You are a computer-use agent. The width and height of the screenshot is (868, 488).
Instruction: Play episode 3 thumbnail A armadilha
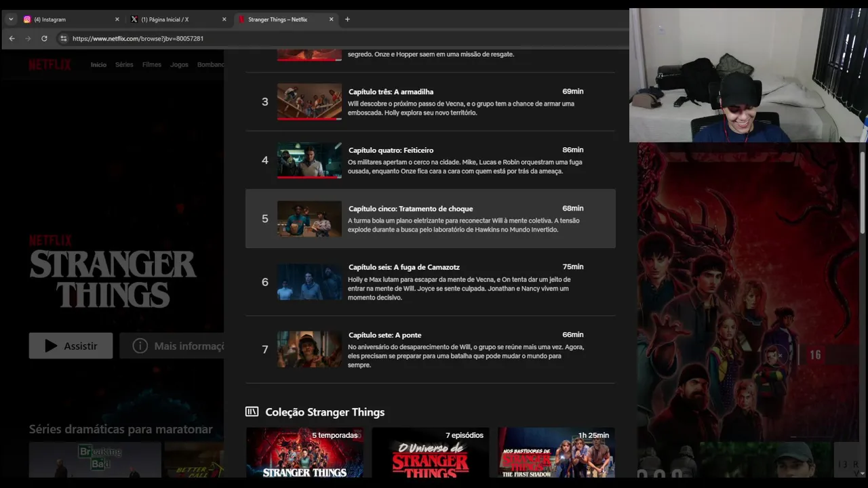tap(309, 102)
